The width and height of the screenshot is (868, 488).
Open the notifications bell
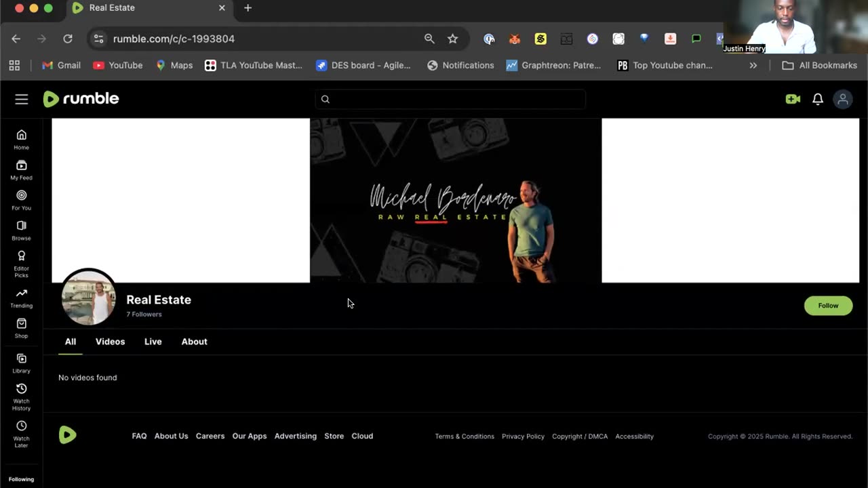(818, 99)
